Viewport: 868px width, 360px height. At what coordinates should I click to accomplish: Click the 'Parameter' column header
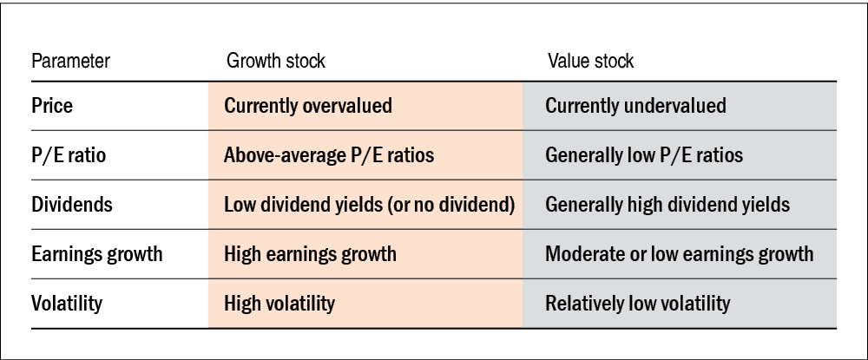tap(70, 62)
